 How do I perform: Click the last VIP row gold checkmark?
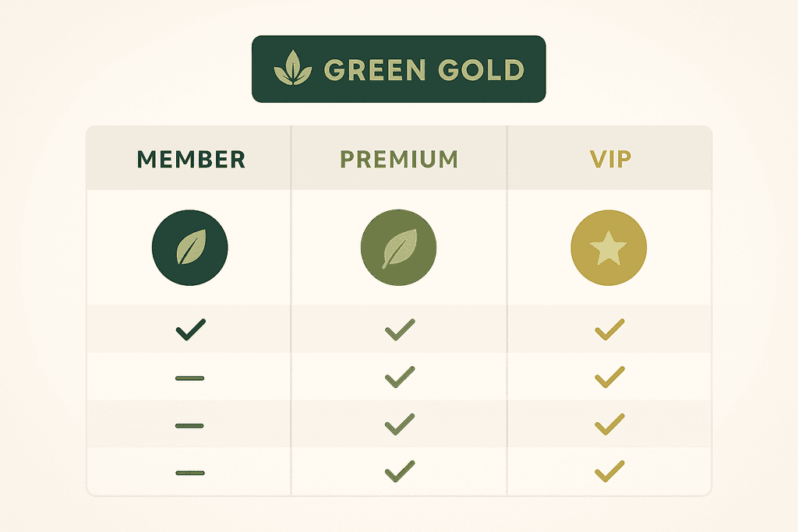(x=609, y=471)
